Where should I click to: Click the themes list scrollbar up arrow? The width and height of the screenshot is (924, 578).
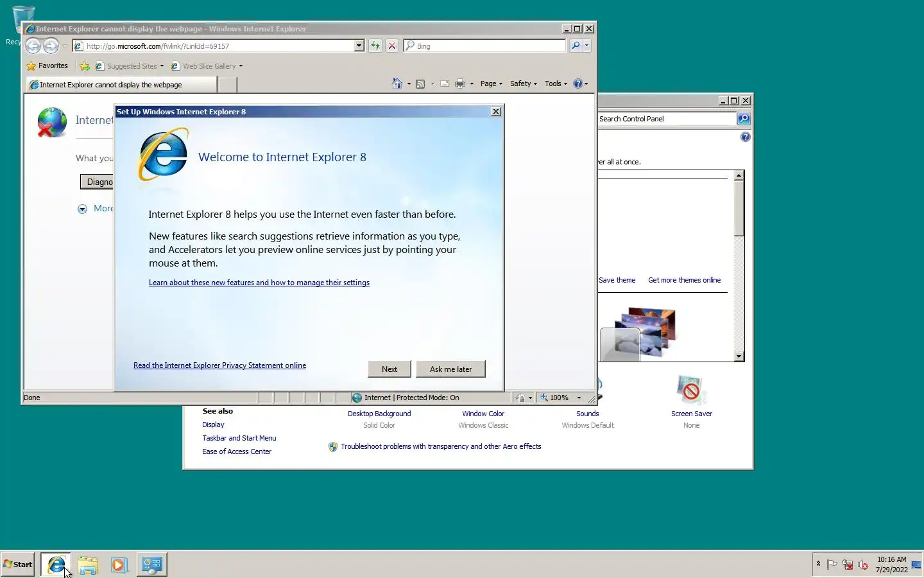pyautogui.click(x=739, y=175)
